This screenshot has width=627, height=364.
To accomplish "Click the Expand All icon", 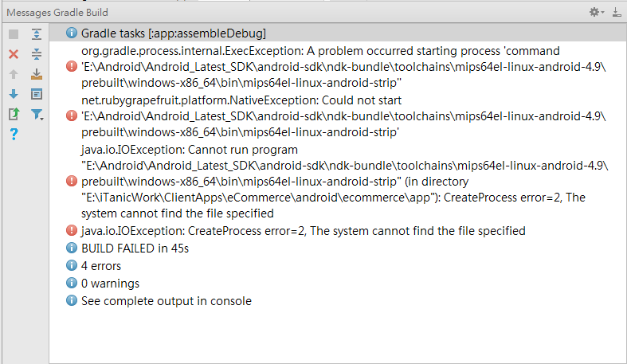I will pos(37,34).
